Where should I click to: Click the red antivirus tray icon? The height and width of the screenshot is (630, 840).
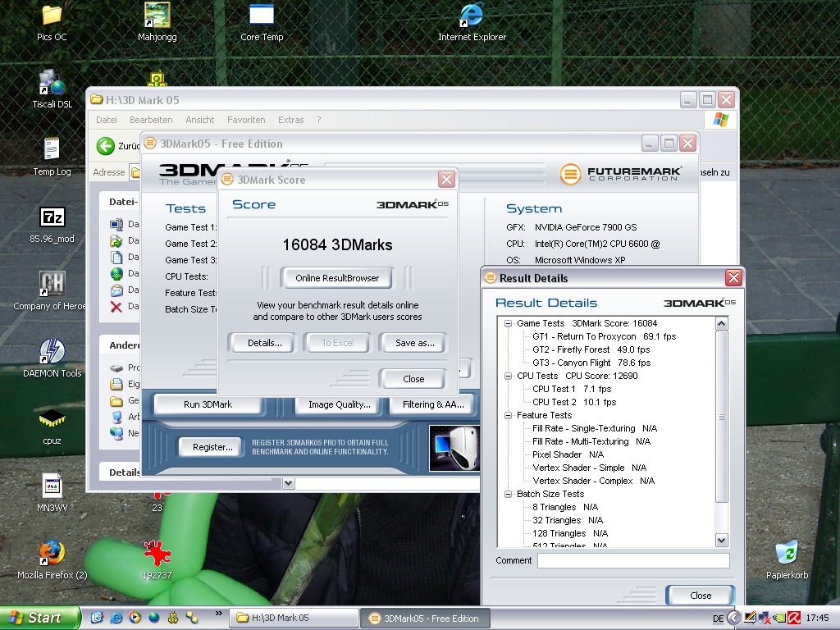794,619
